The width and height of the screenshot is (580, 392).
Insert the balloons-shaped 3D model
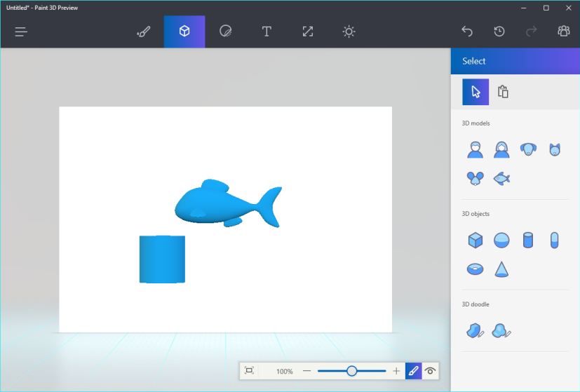pyautogui.click(x=475, y=178)
